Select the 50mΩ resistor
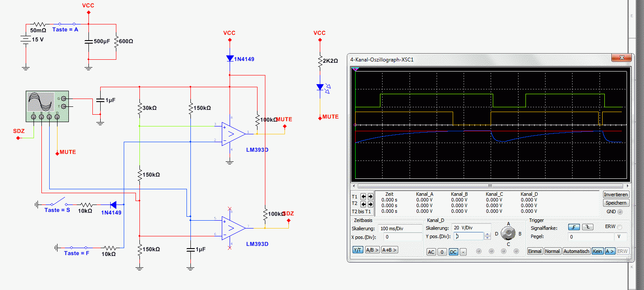Screen dimensions: 644x290 pos(40,24)
